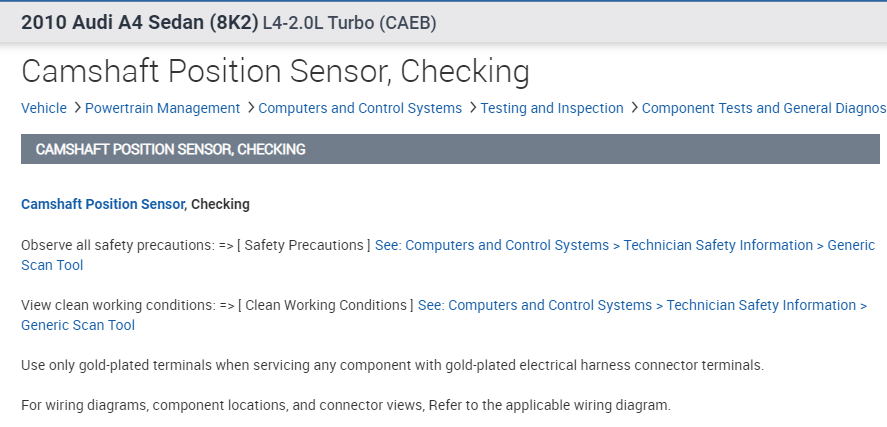887x427 pixels.
Task: Click the large Camshaft Position Sensor, Checking title
Action: coord(275,71)
